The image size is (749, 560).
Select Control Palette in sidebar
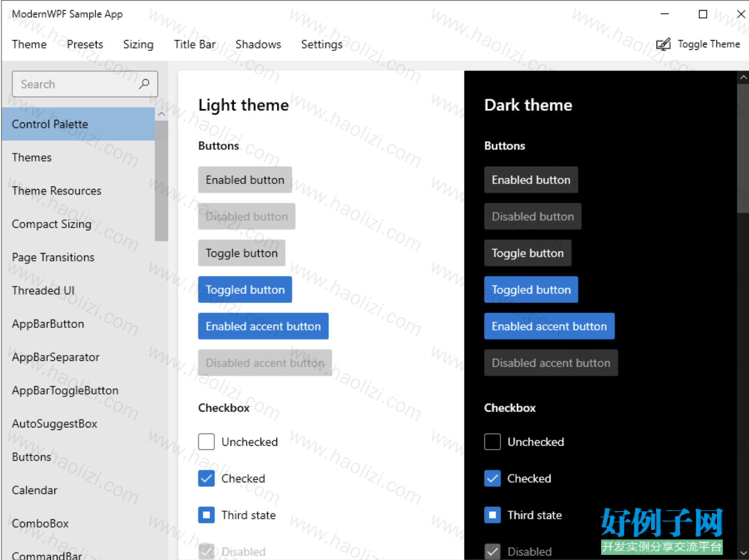[78, 124]
